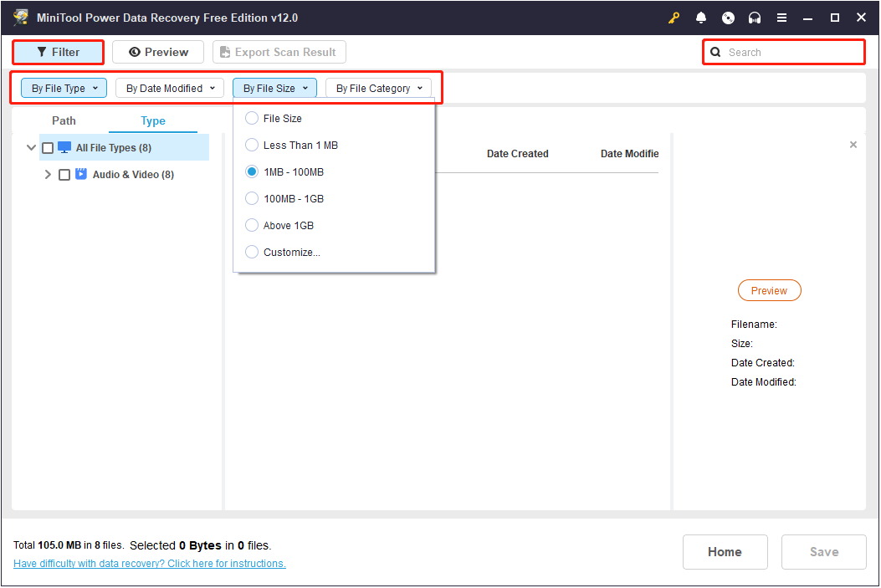Switch to the Type tab
Viewport: 881px width, 588px height.
(x=153, y=120)
